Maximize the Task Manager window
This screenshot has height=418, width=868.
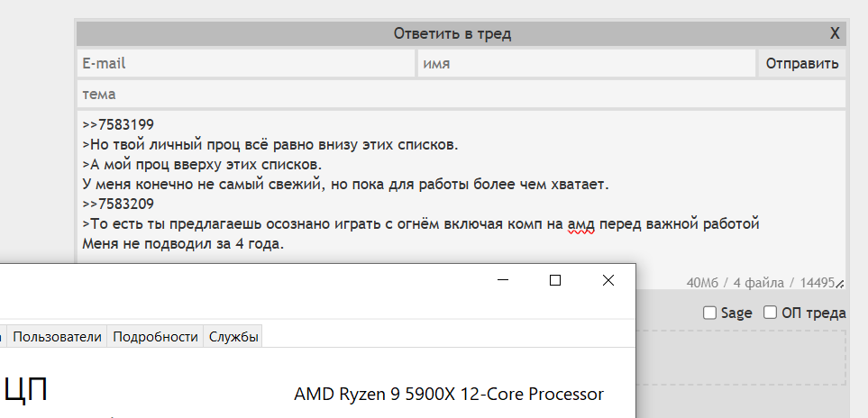(x=555, y=280)
